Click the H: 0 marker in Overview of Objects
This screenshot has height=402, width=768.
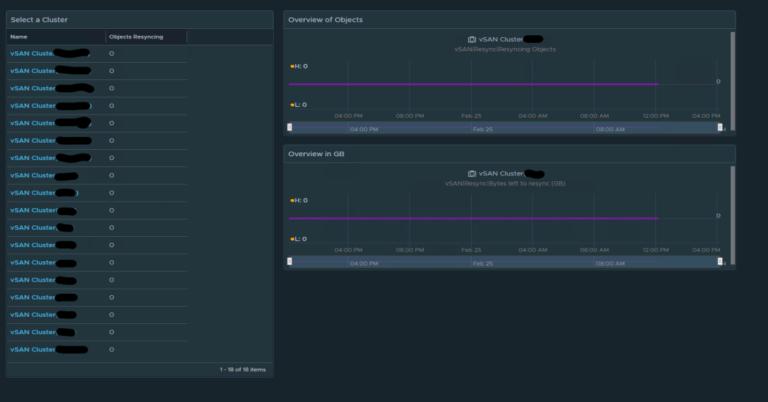(299, 66)
